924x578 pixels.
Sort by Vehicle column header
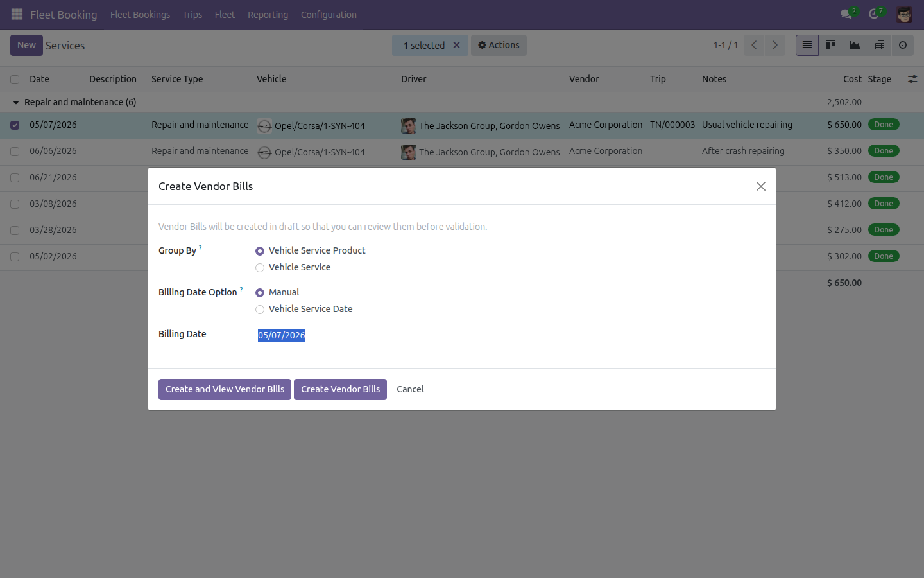point(271,79)
